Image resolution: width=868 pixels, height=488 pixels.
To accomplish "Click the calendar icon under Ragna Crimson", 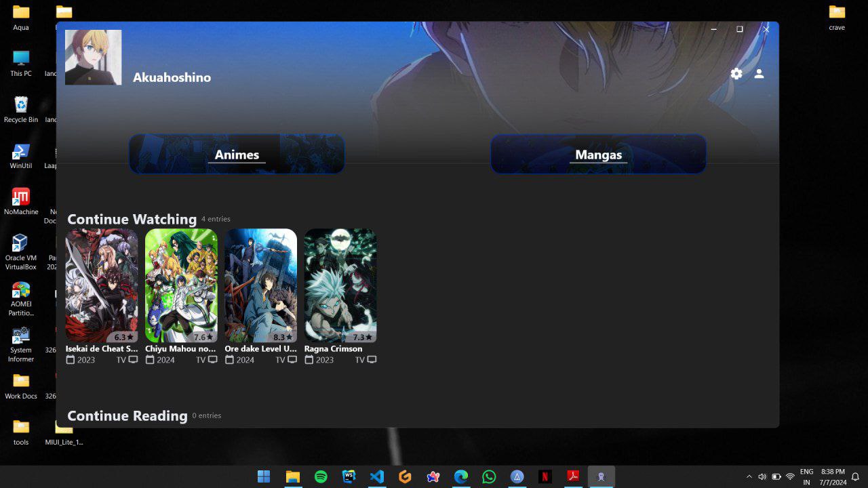I will pyautogui.click(x=309, y=359).
